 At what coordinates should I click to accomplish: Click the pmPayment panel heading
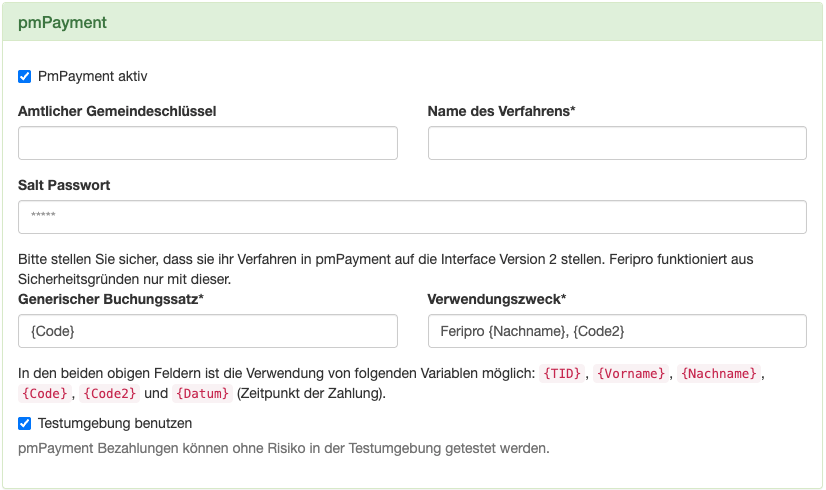(62, 22)
